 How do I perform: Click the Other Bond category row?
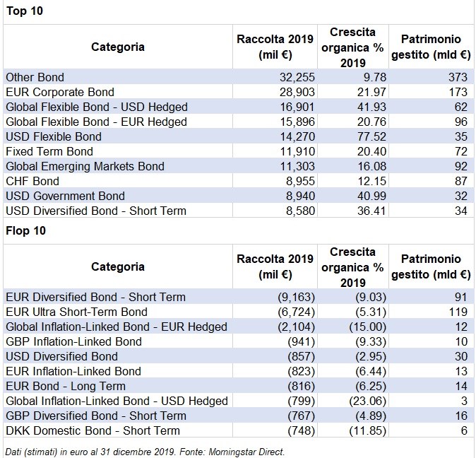[x=35, y=77]
